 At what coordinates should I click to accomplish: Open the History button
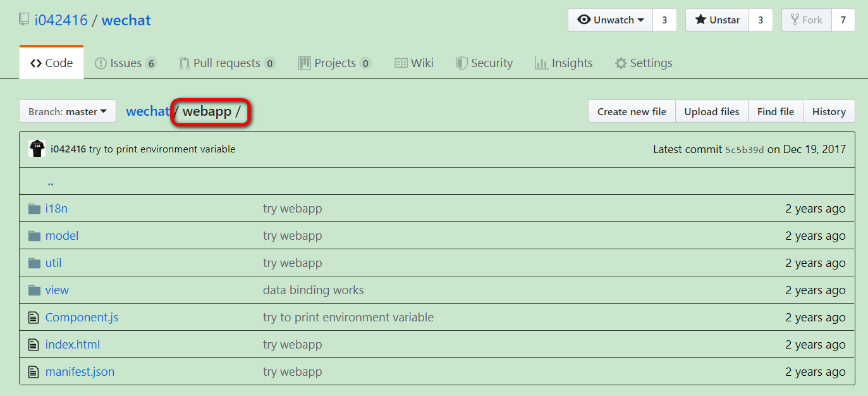[829, 111]
